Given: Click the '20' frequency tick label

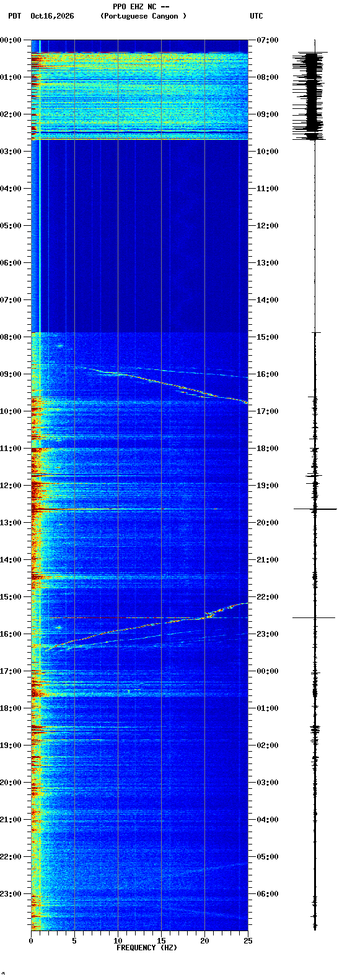Looking at the screenshot, I should (x=204, y=941).
